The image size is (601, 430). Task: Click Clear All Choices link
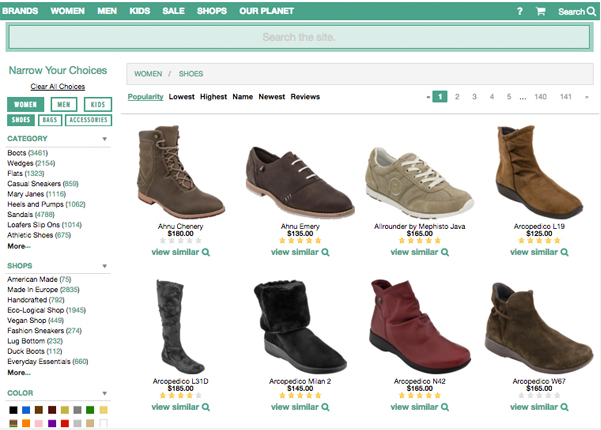[x=58, y=87]
